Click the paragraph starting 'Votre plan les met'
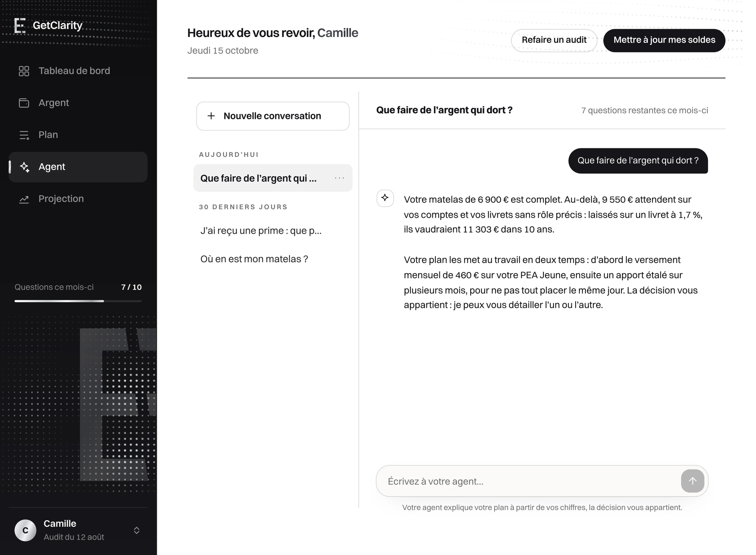This screenshot has width=756, height=555. click(551, 282)
